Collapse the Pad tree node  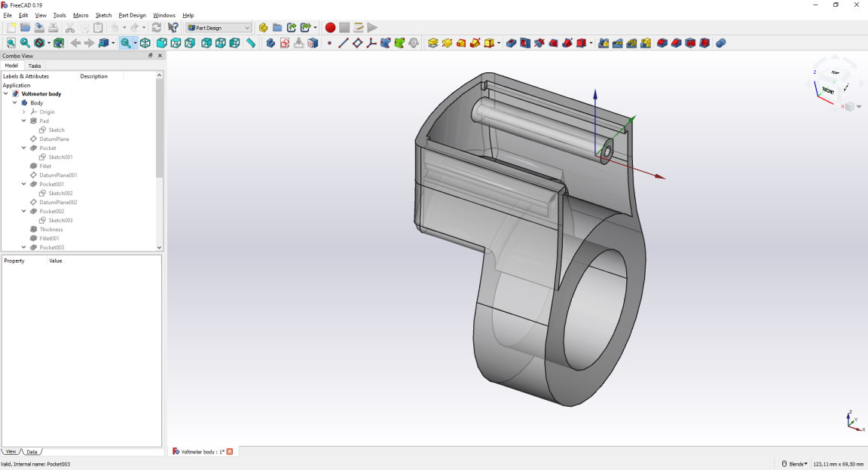click(x=24, y=121)
